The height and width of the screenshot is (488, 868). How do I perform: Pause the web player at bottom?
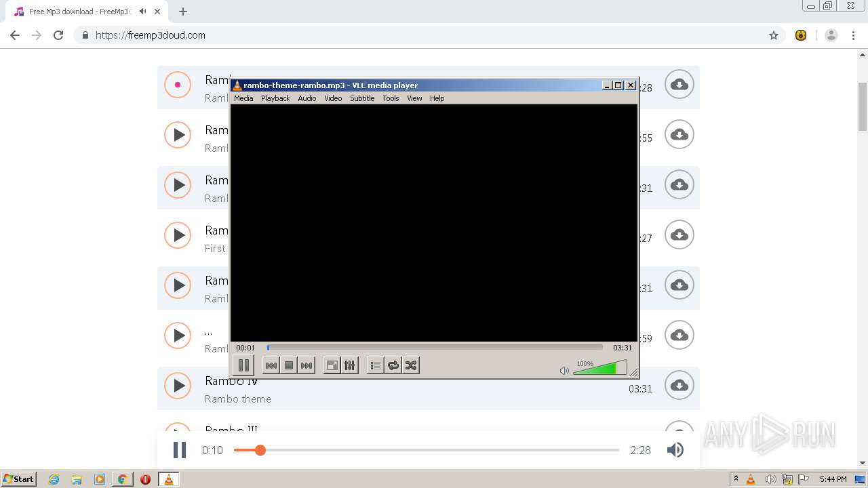tap(180, 450)
